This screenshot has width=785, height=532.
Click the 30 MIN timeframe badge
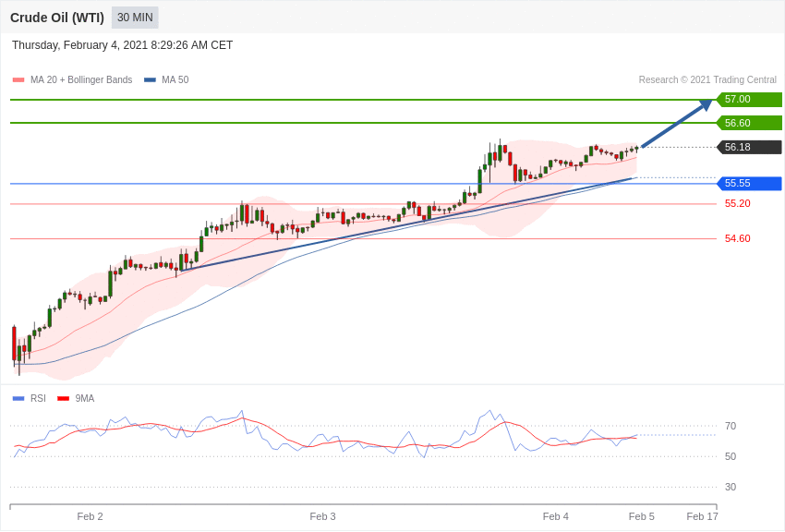point(135,18)
